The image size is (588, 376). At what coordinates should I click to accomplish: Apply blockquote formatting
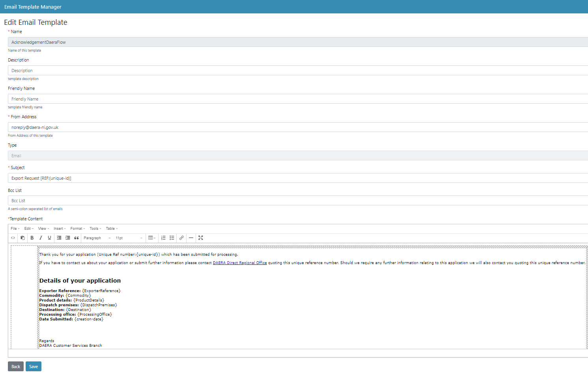click(x=77, y=238)
